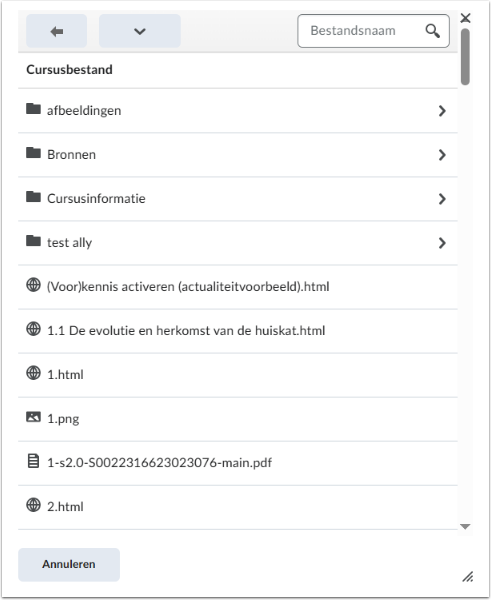Expand the afbeeldingen folder chevron
The image size is (491, 600).
[442, 111]
